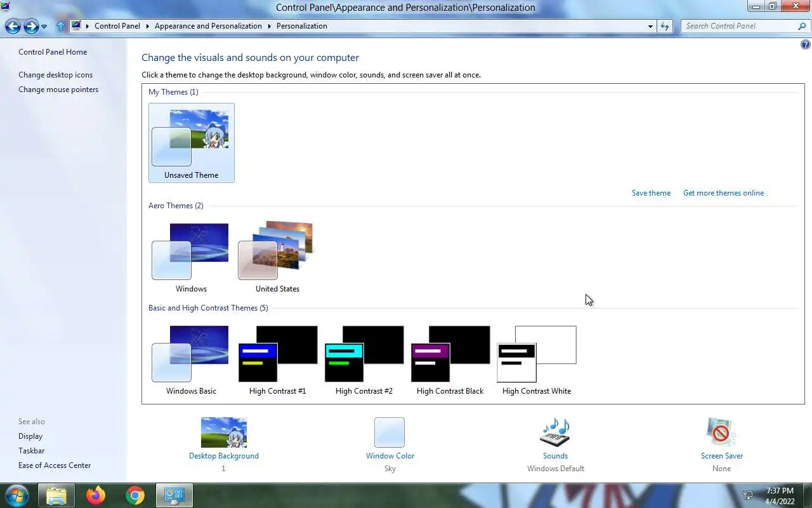Viewport: 812px width, 508px height.
Task: Open Change desktop icons
Action: click(55, 75)
